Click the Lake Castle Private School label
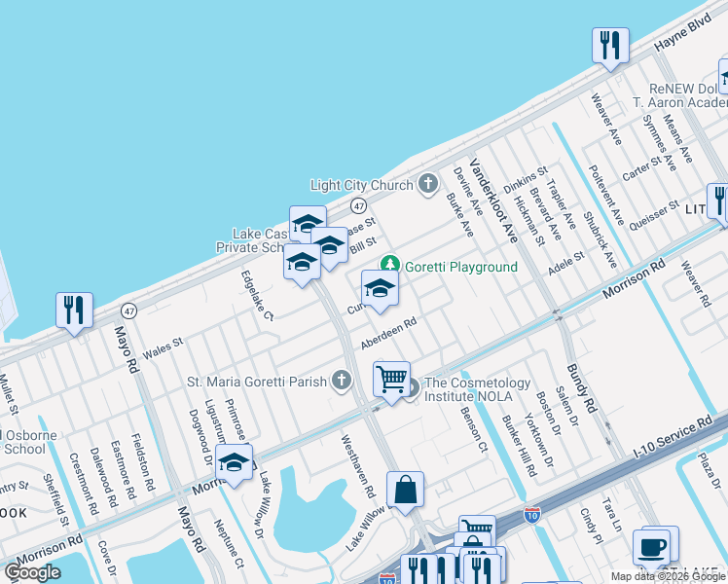Image resolution: width=728 pixels, height=584 pixels. click(x=253, y=240)
